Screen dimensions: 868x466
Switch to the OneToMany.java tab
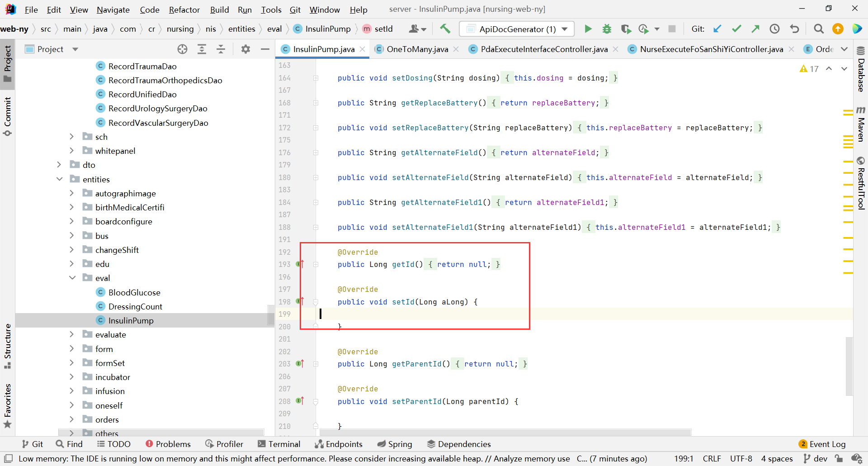coord(417,49)
